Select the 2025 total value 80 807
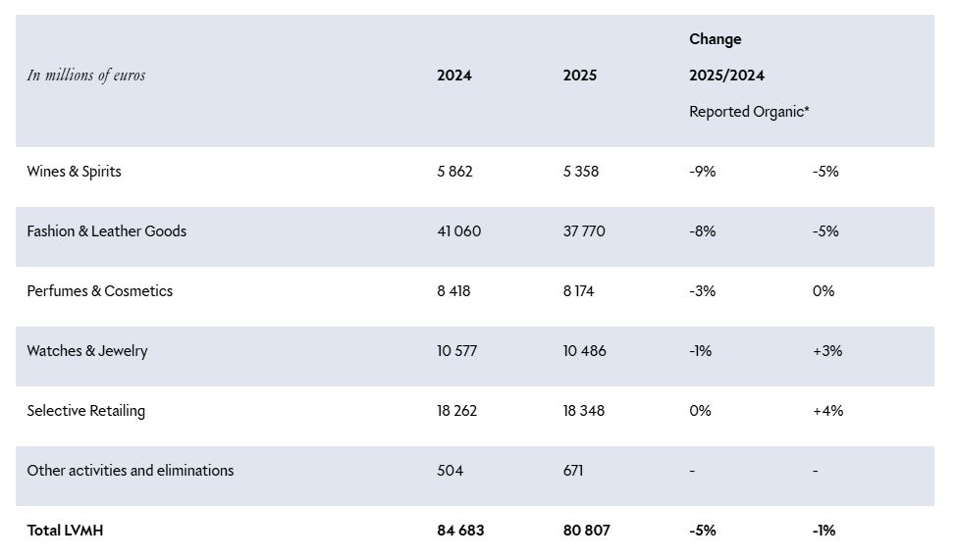The height and width of the screenshot is (560, 956). coord(587,531)
